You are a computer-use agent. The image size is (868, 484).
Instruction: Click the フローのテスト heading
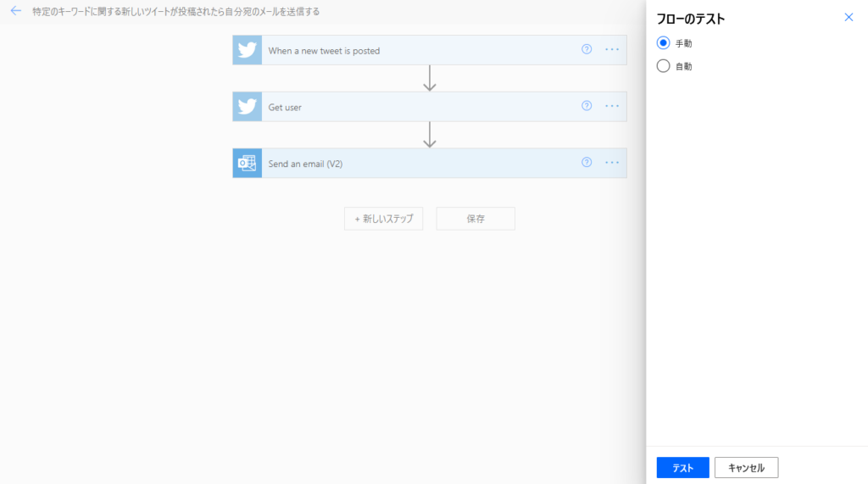(x=690, y=19)
